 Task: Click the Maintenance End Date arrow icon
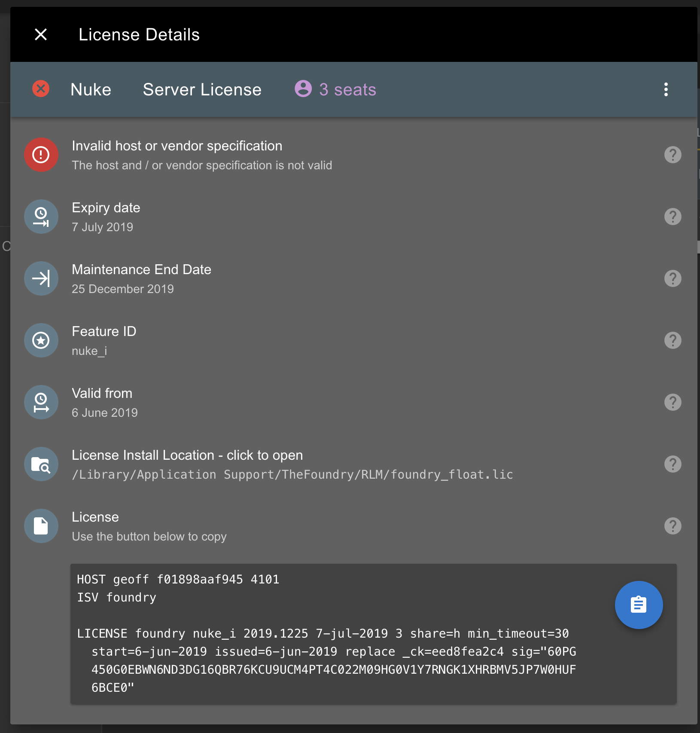click(x=41, y=278)
